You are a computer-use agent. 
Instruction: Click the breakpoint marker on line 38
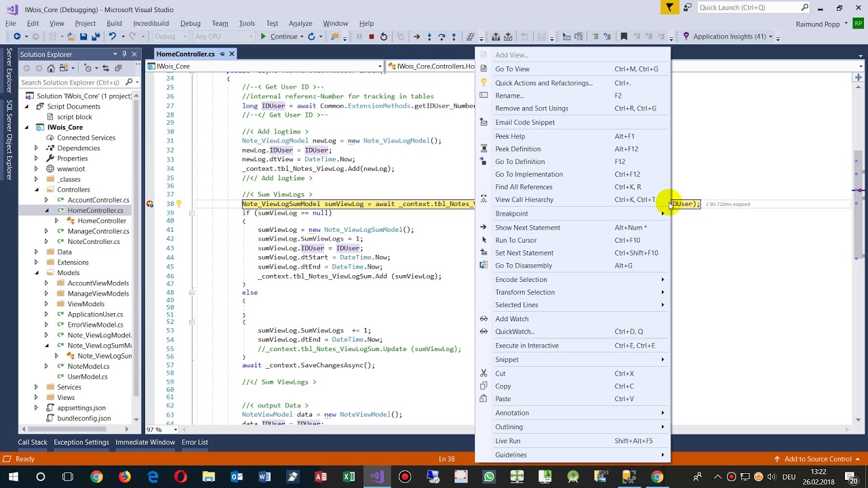coord(150,204)
